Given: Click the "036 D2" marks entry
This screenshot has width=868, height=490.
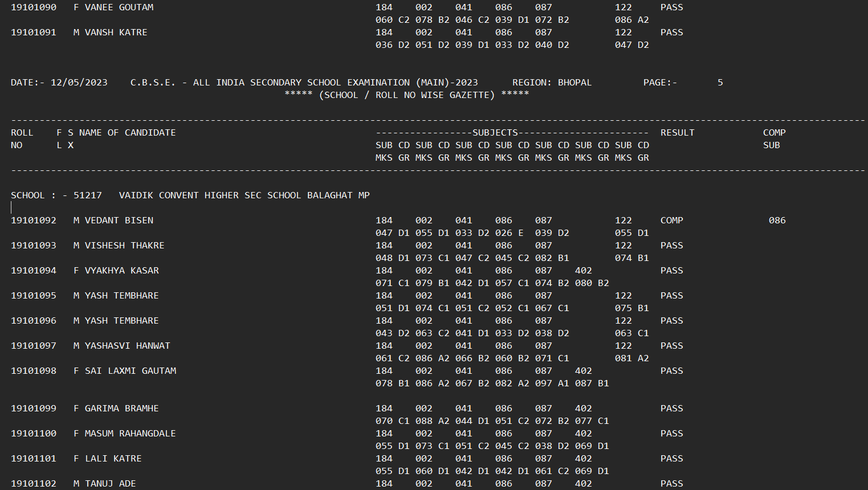Looking at the screenshot, I should pyautogui.click(x=393, y=45).
